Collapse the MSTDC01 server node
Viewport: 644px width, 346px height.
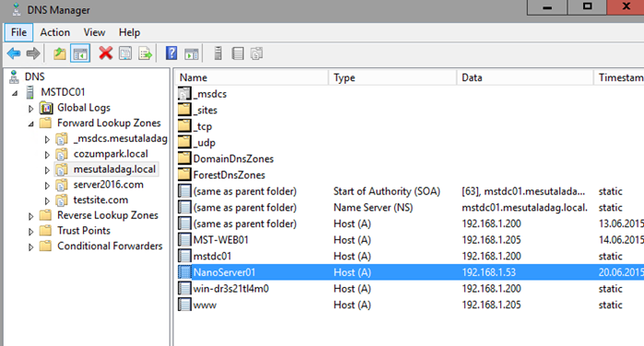pyautogui.click(x=15, y=93)
